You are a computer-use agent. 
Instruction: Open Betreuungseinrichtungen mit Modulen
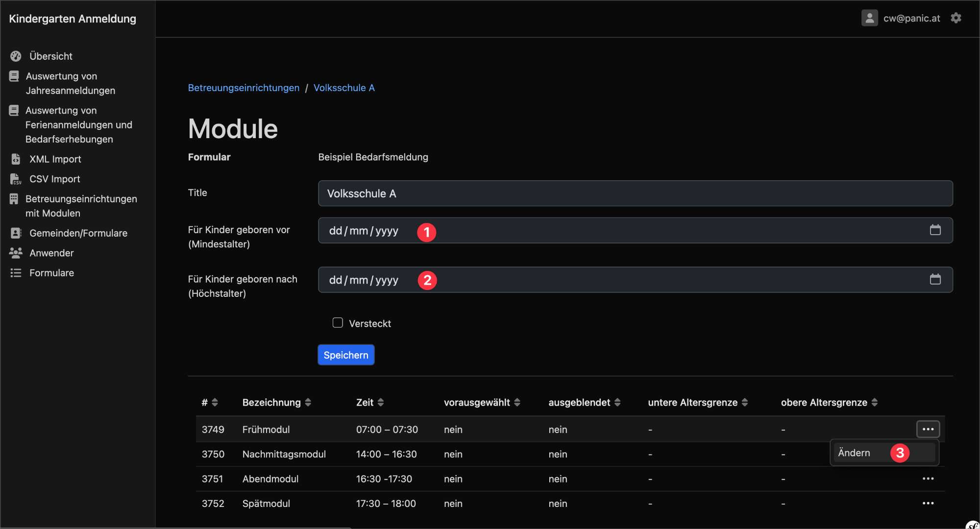pyautogui.click(x=81, y=206)
